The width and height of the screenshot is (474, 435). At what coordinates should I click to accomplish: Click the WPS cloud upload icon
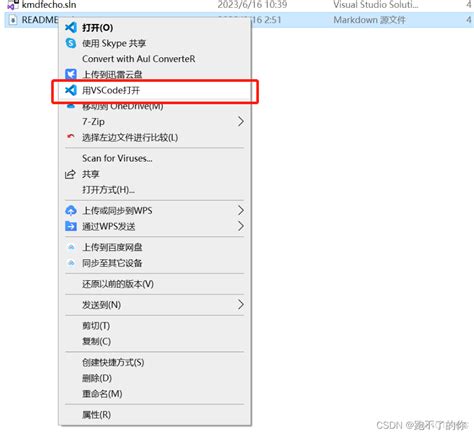tap(71, 210)
